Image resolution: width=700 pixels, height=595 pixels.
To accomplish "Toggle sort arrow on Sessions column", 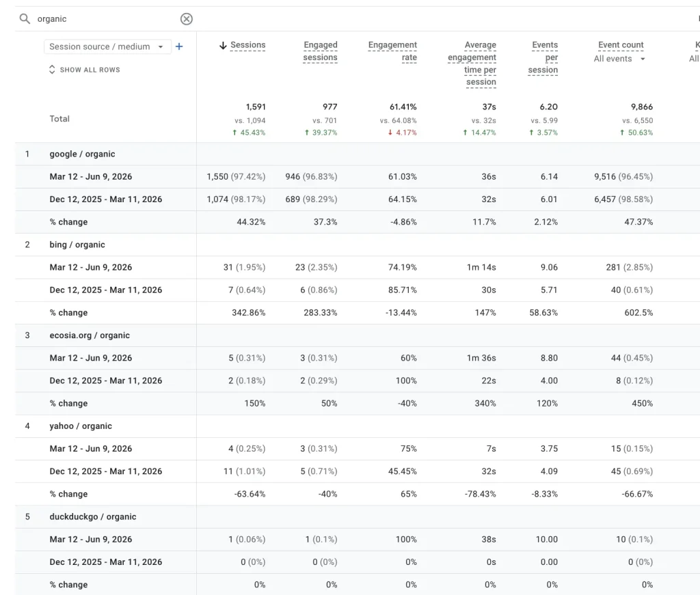I will [223, 46].
